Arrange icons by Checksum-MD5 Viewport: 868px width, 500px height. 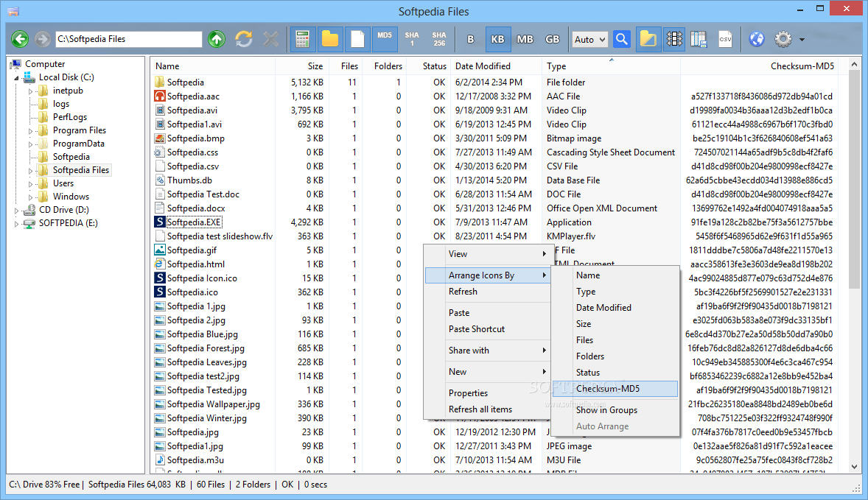615,389
